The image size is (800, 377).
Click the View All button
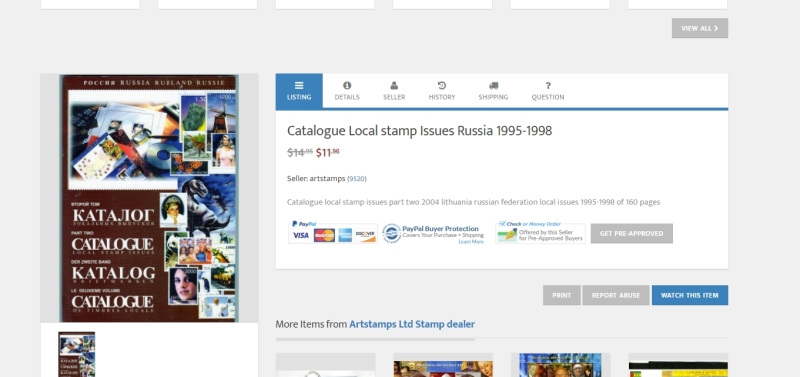point(699,28)
